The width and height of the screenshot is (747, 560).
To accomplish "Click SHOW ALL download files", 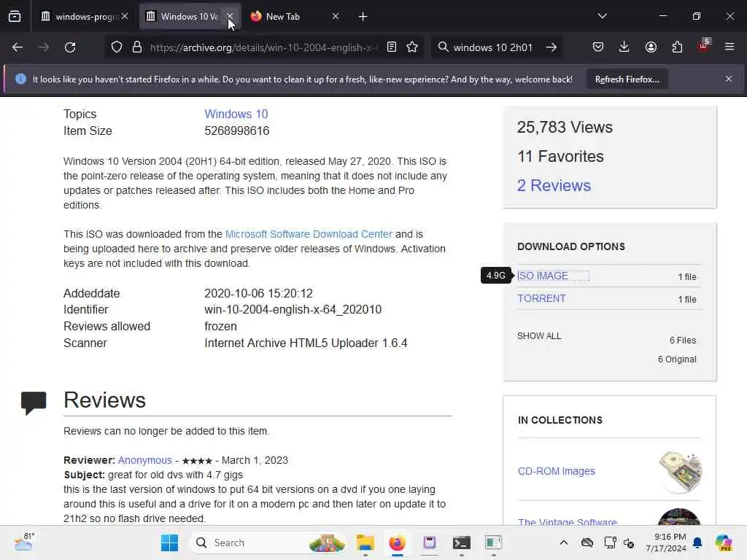I will [x=539, y=336].
